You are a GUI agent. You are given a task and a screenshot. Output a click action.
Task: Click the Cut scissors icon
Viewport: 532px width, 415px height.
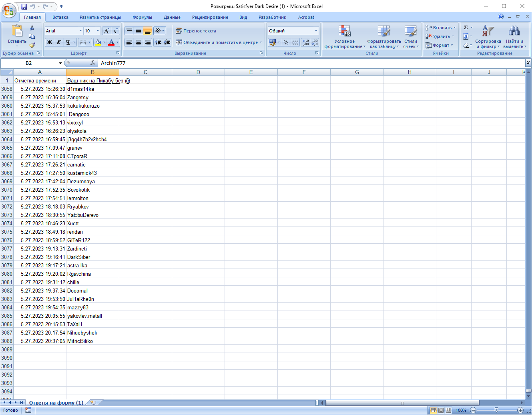pos(32,28)
